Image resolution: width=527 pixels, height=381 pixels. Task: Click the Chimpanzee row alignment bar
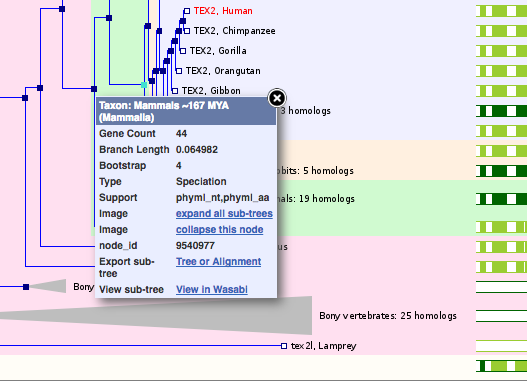pos(501,31)
